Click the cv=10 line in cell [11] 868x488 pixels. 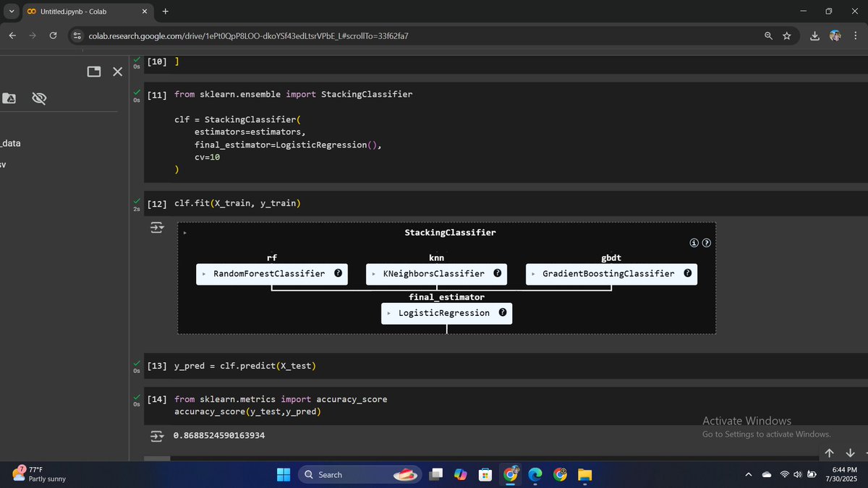[208, 157]
